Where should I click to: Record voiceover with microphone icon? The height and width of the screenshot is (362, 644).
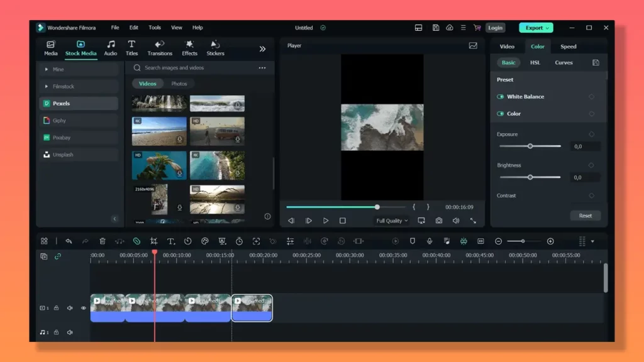tap(430, 241)
